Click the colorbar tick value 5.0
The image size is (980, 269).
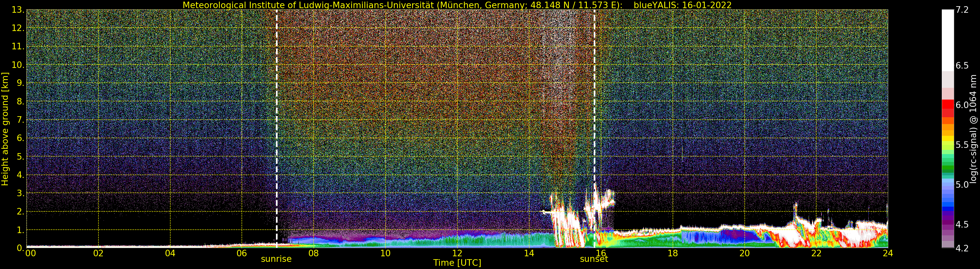pos(962,184)
